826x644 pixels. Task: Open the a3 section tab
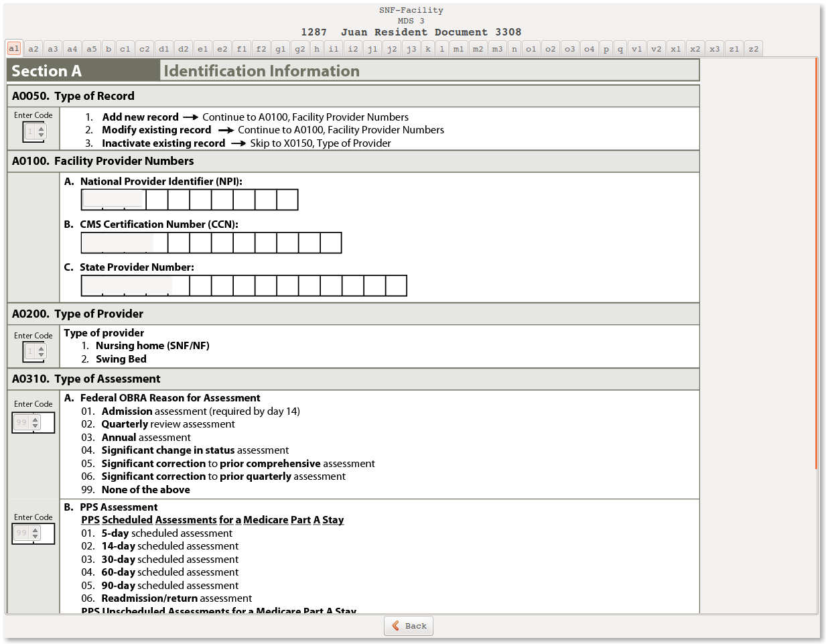pyautogui.click(x=53, y=49)
